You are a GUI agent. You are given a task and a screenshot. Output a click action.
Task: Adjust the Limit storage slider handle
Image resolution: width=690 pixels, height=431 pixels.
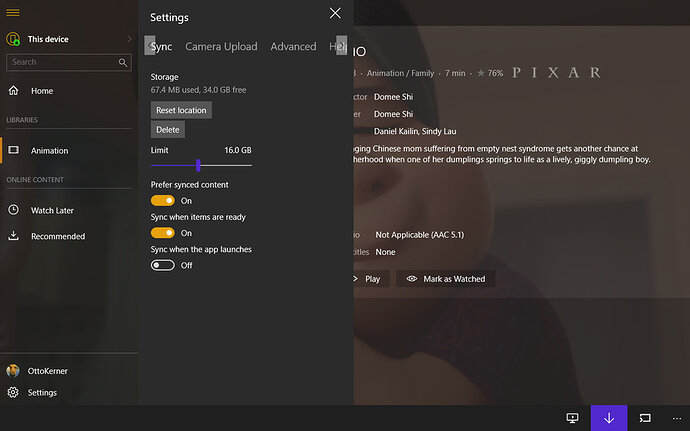coord(198,166)
